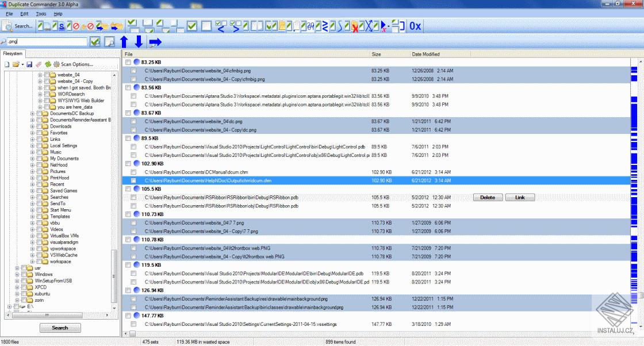The height and width of the screenshot is (346, 644).
Task: Expand the Windows folder tree node
Action: click(x=17, y=274)
